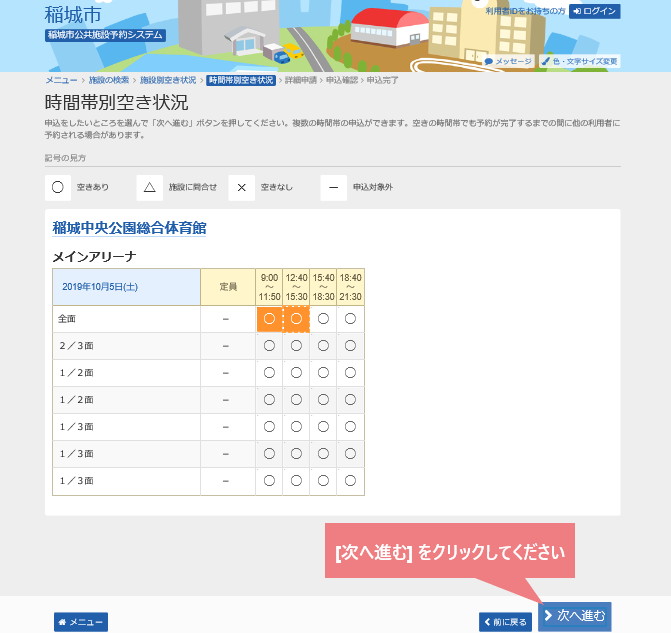
Task: Select 2／3面 slot at 18:40～21:30
Action: [x=350, y=346]
